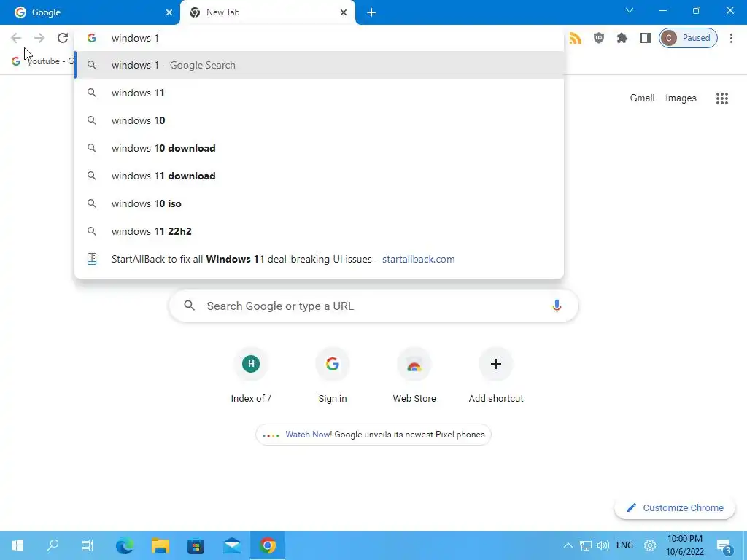Open the tab search dropdown arrow
The width and height of the screenshot is (747, 560).
(630, 10)
